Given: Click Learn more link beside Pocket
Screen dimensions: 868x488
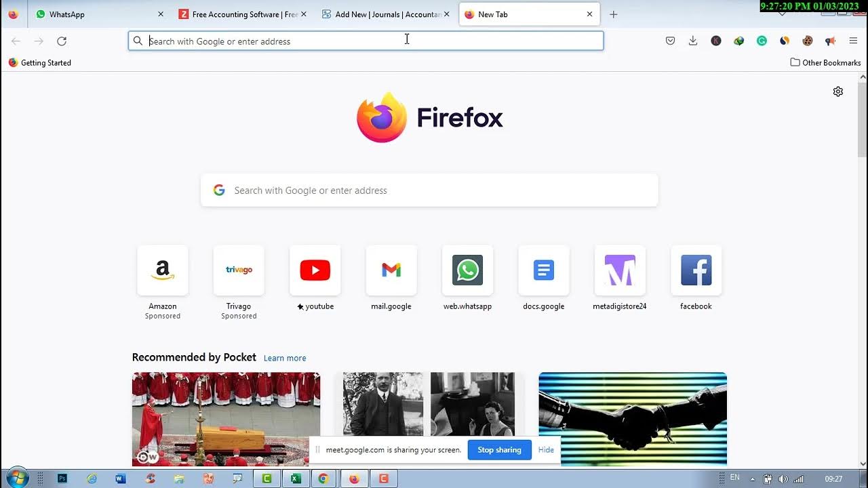Looking at the screenshot, I should 285,358.
